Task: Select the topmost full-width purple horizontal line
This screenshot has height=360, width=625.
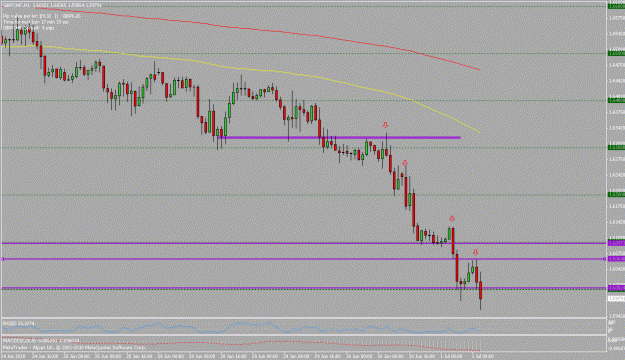Action: coord(304,243)
